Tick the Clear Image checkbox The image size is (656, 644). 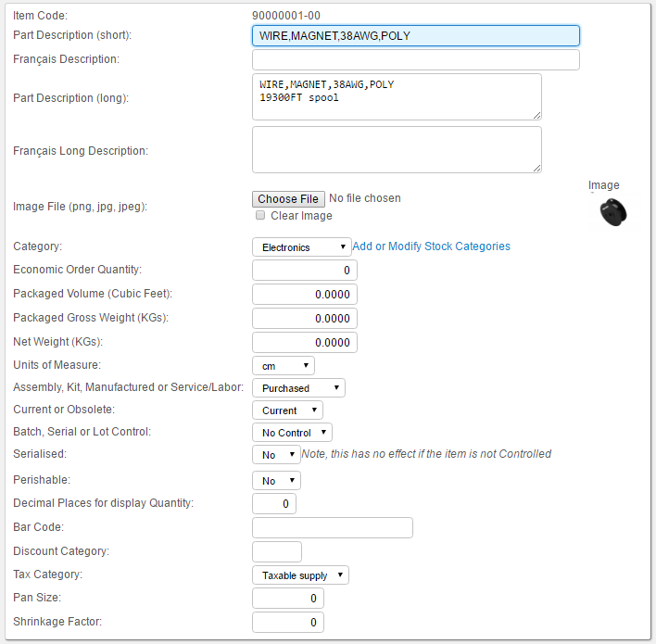[x=260, y=215]
